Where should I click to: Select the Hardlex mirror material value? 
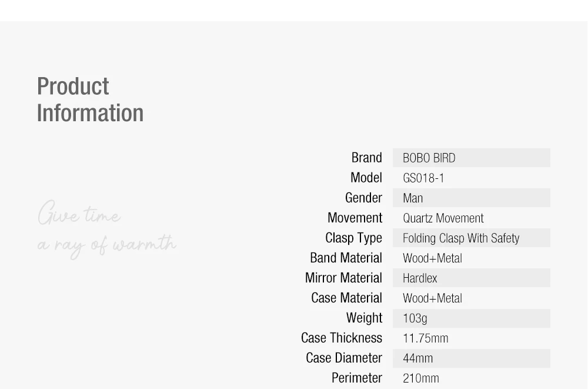(x=420, y=278)
